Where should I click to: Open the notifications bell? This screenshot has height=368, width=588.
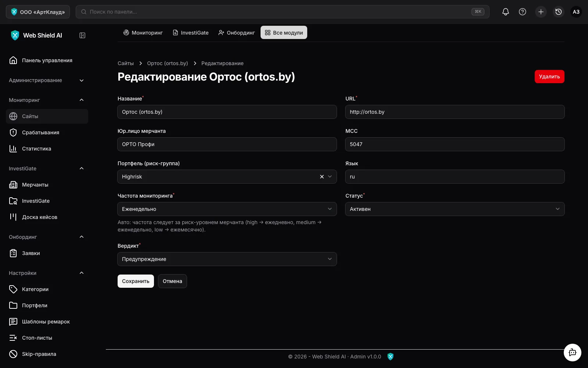pyautogui.click(x=506, y=12)
